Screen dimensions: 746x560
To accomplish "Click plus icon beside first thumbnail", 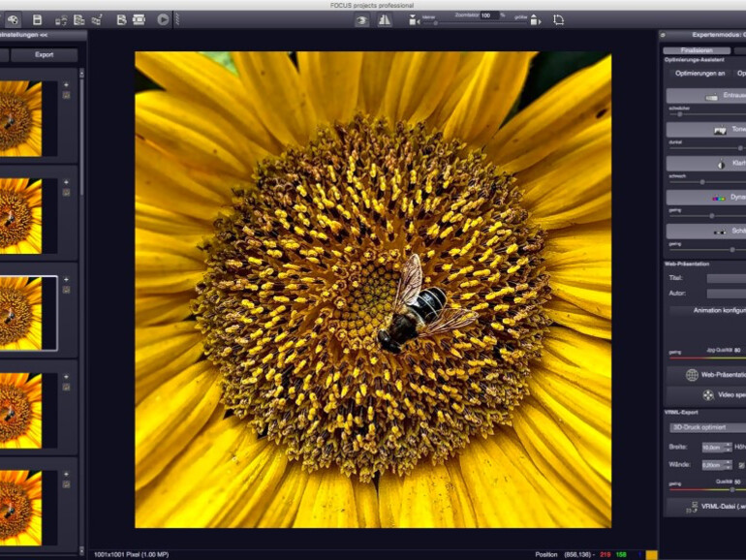I will coord(66,84).
